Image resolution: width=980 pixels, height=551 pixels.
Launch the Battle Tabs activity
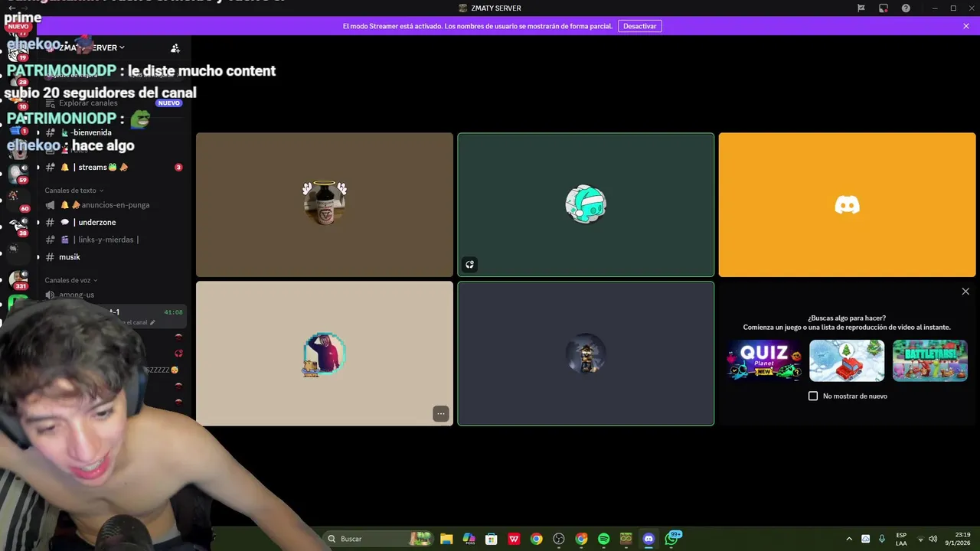click(x=929, y=360)
